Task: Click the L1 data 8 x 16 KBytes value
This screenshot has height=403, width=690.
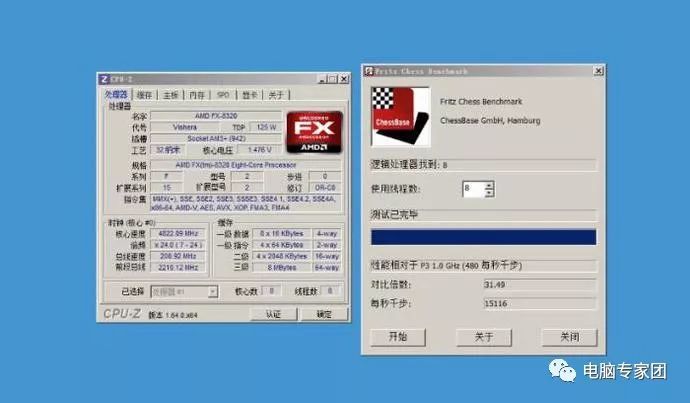Action: 282,234
